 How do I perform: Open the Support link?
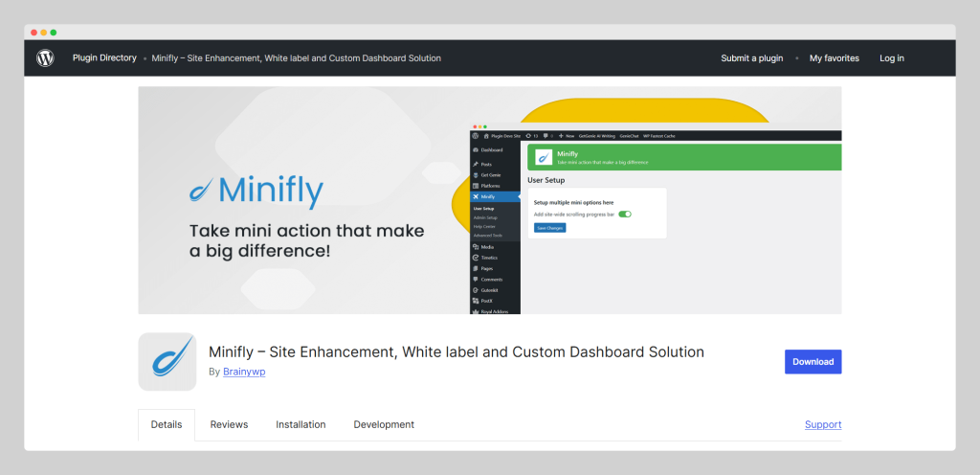823,424
